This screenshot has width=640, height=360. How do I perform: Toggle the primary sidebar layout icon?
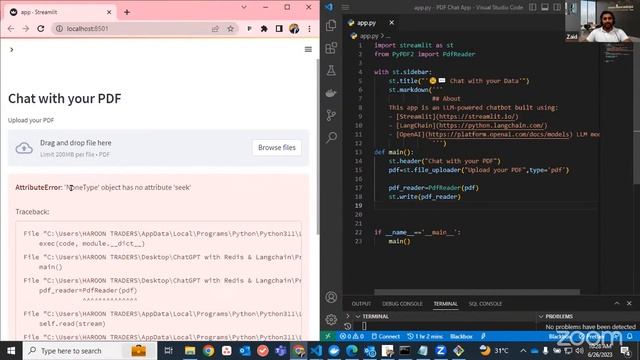pos(533,7)
